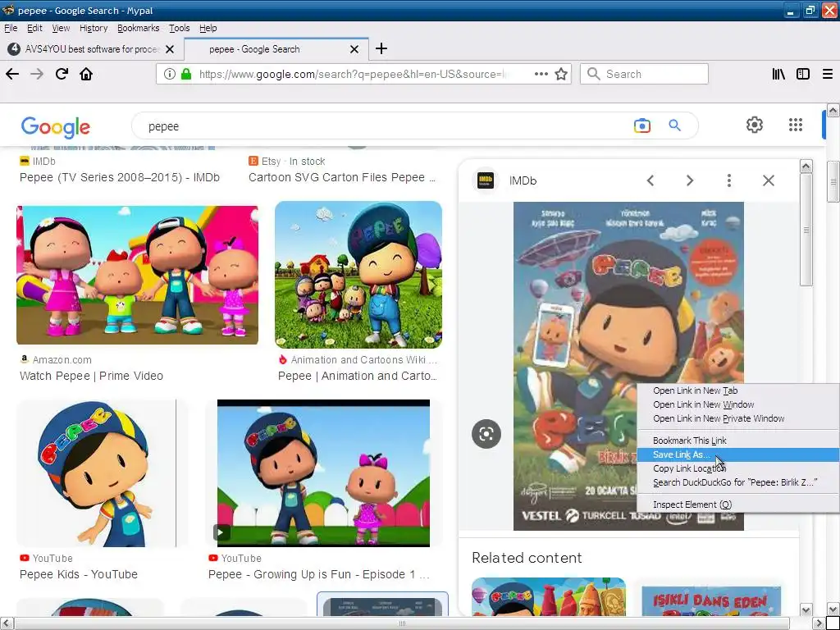Open Watch Pepee Prime Video link
Viewport: 840px width, 630px height.
tap(91, 376)
